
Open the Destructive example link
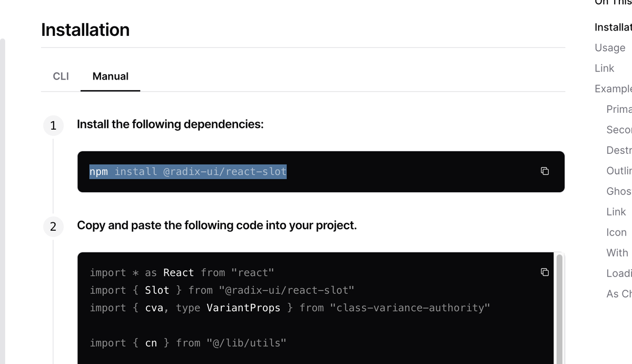[x=619, y=150]
